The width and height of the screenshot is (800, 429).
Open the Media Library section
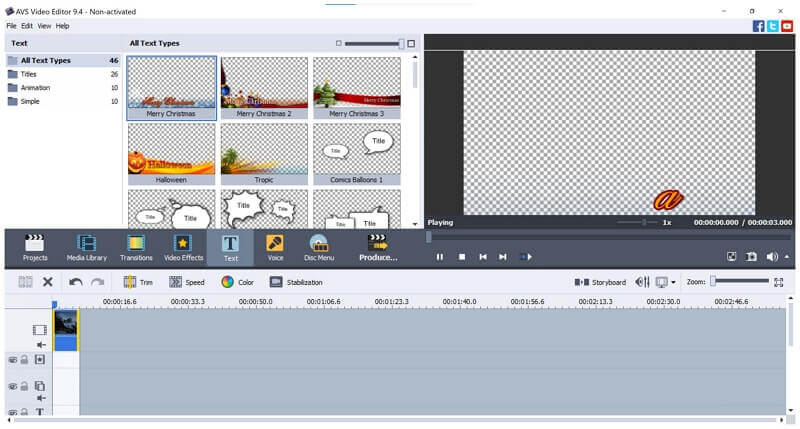pos(87,248)
